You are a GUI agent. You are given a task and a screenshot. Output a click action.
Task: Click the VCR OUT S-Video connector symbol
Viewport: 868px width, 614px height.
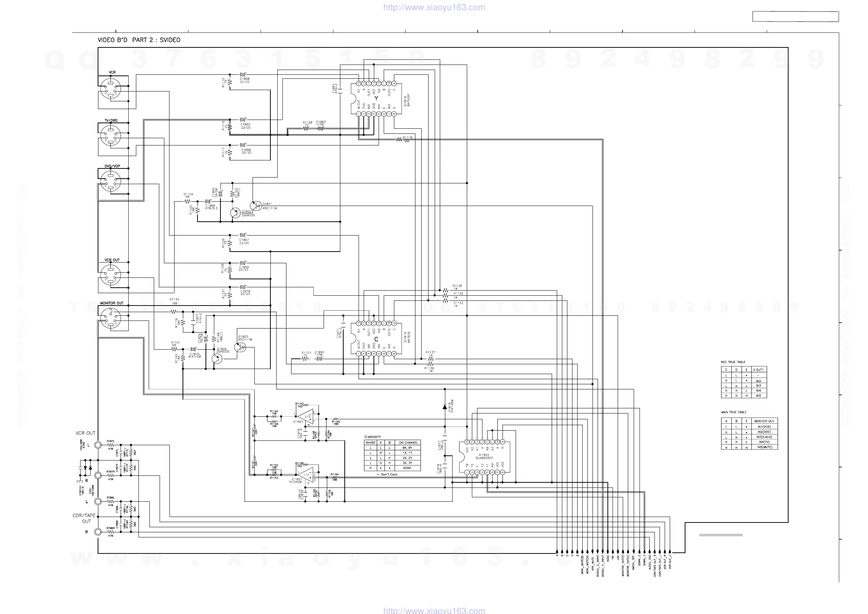pyautogui.click(x=111, y=275)
